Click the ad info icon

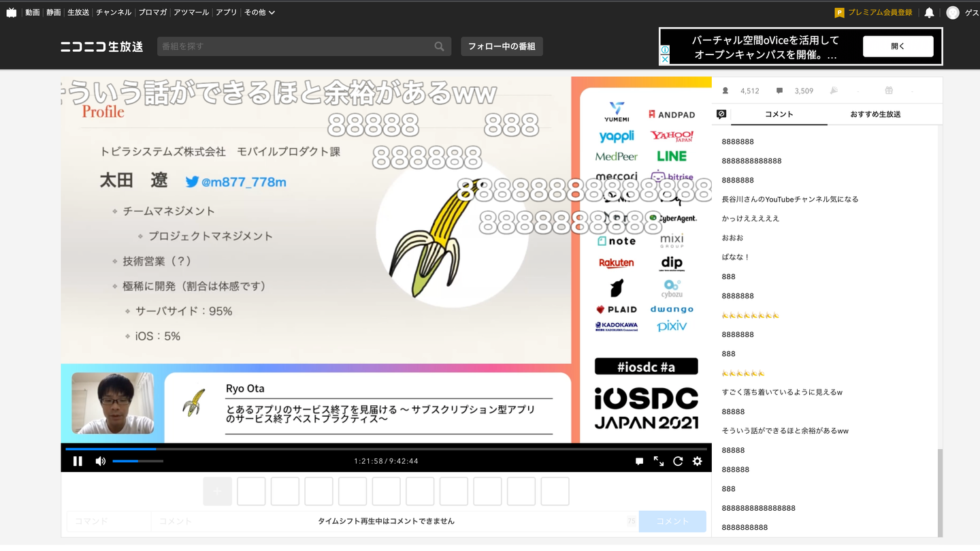(x=665, y=50)
